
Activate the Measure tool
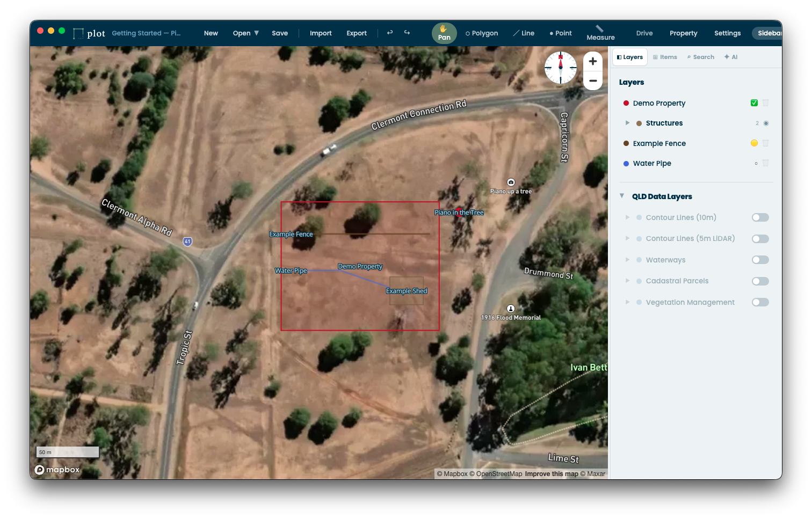coord(600,33)
